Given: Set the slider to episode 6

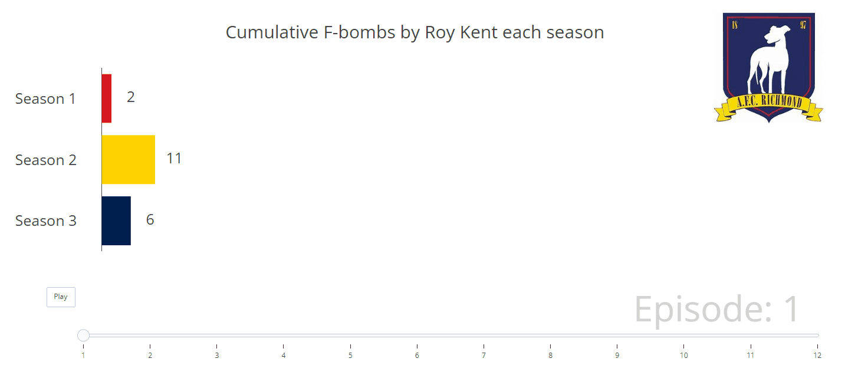Looking at the screenshot, I should click(x=417, y=336).
